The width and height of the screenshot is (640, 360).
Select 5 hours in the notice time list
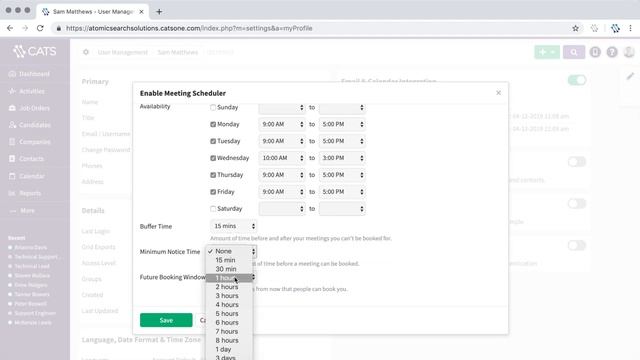coord(229,313)
